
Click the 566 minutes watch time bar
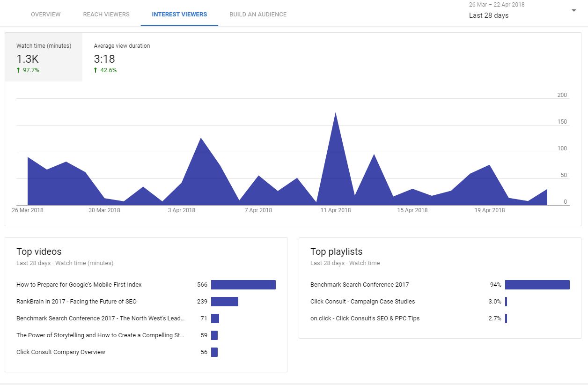point(243,285)
